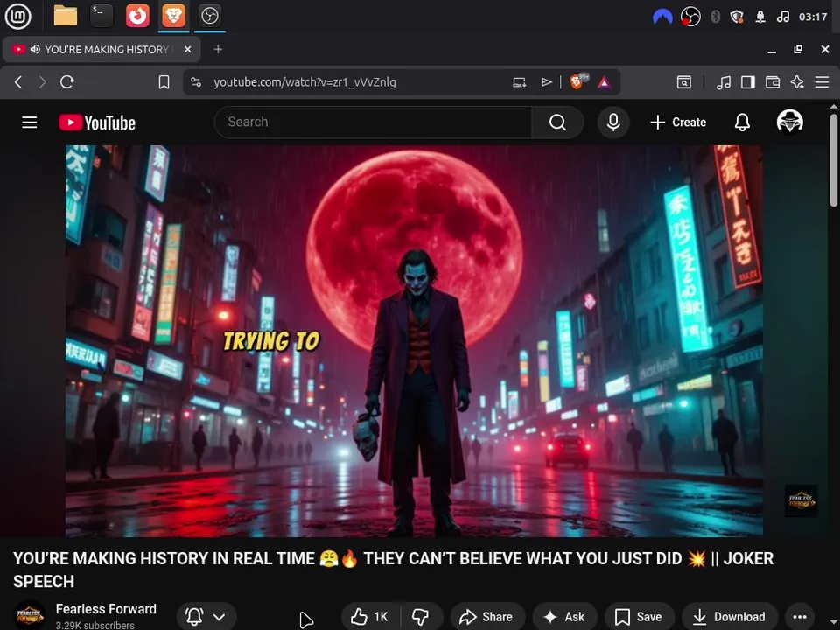View site settings icon in address bar
840x630 pixels.
click(x=196, y=82)
